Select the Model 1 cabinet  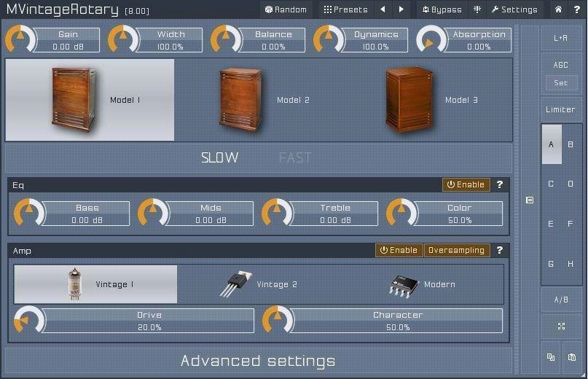pyautogui.click(x=90, y=100)
